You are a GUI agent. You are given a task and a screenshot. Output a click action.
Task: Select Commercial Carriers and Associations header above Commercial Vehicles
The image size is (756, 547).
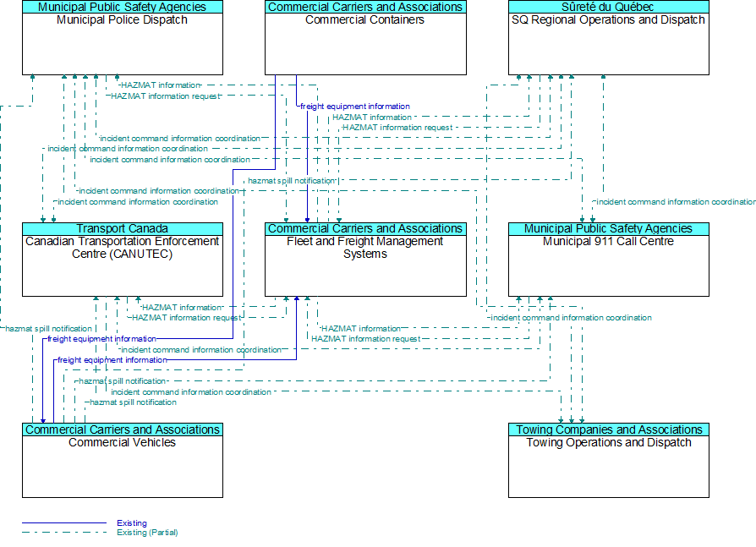click(x=123, y=429)
